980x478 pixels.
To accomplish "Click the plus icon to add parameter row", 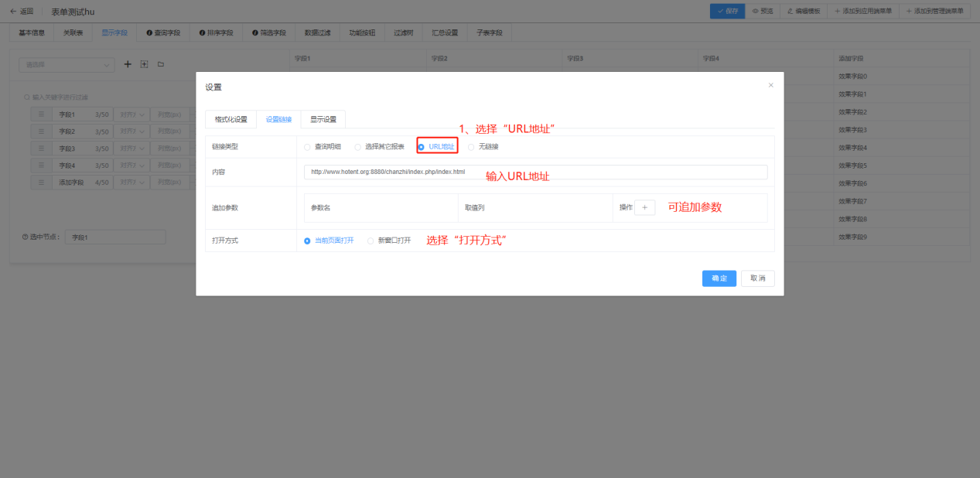I will (644, 207).
